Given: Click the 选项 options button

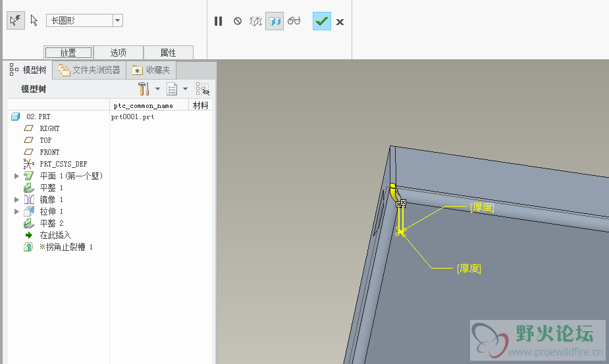Looking at the screenshot, I should [119, 53].
